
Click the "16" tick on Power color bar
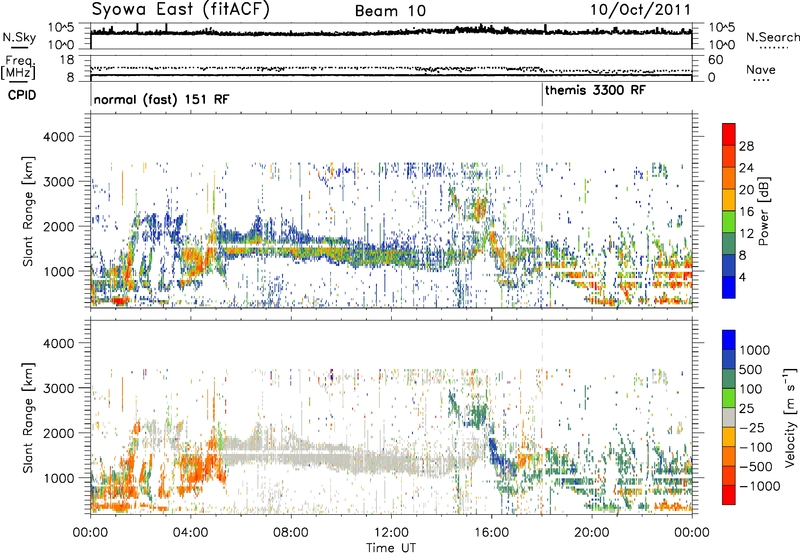(x=746, y=212)
